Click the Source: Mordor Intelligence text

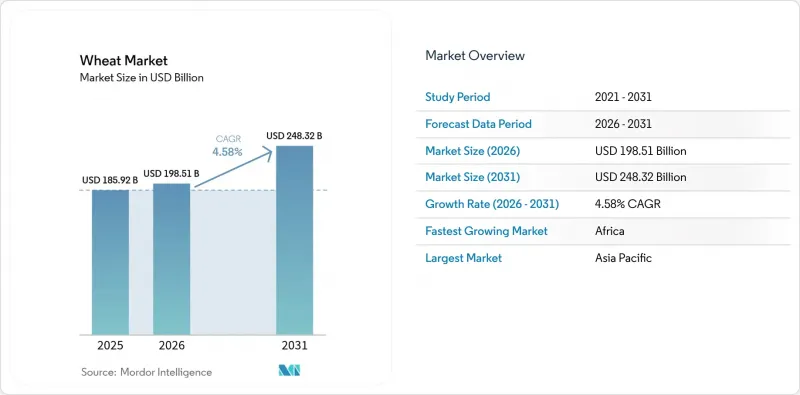click(x=146, y=373)
